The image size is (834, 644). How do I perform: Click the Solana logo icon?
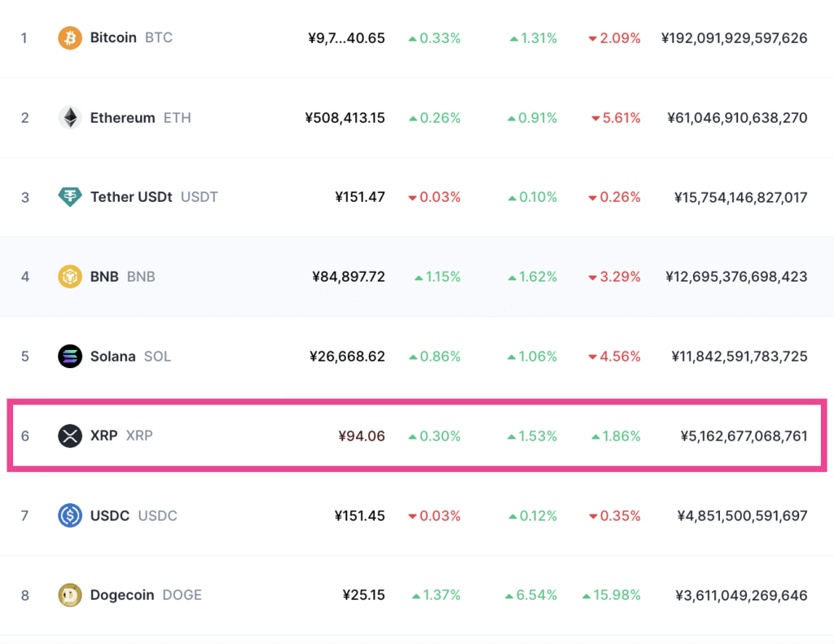[x=70, y=357]
